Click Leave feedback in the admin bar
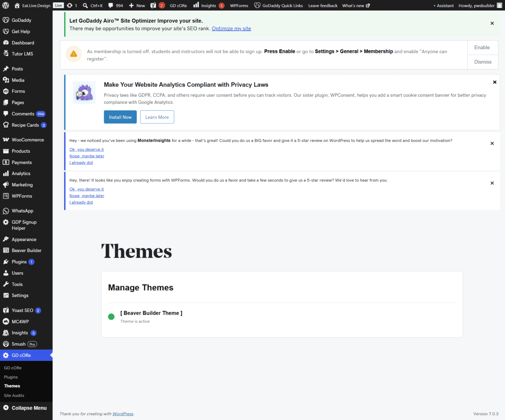This screenshot has height=420, width=505. (x=323, y=5)
